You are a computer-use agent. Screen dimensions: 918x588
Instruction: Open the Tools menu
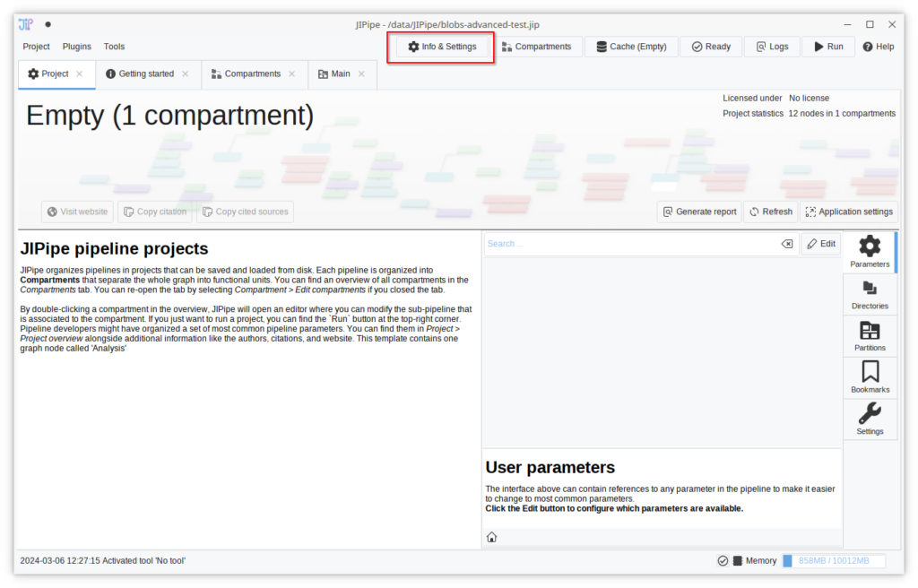pos(114,47)
